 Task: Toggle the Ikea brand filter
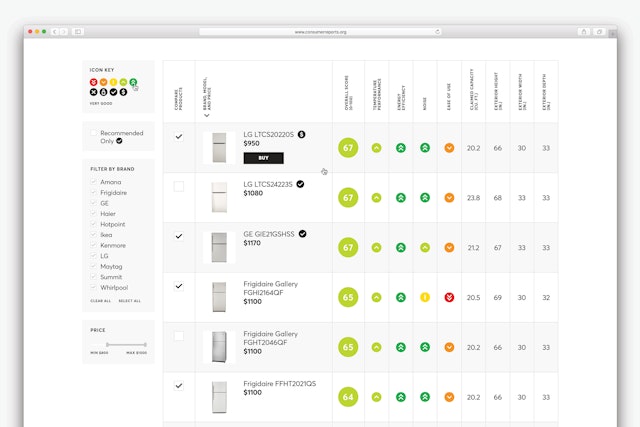tap(93, 235)
